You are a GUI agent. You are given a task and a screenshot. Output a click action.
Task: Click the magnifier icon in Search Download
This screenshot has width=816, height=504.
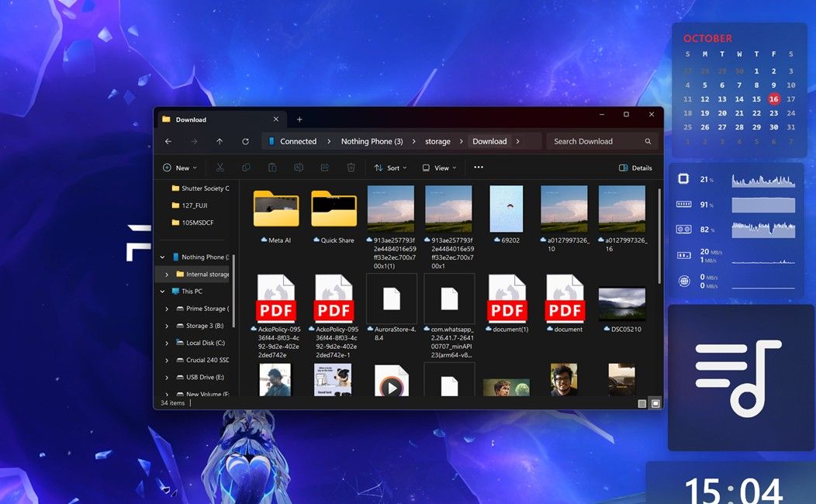pos(648,141)
